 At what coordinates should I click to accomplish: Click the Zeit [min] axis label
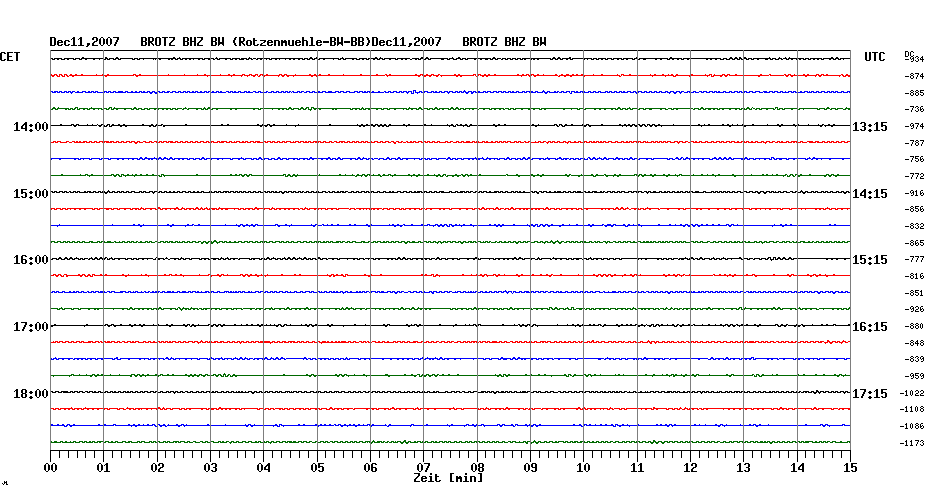pyautogui.click(x=448, y=479)
